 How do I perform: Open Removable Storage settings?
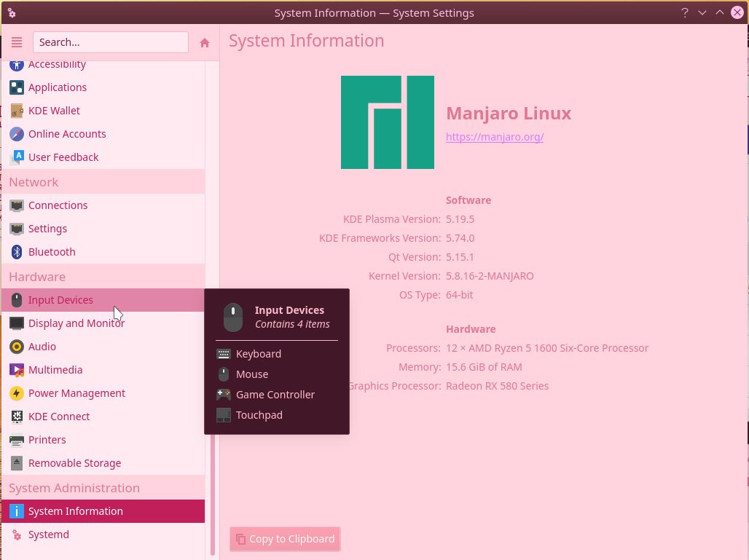pyautogui.click(x=103, y=463)
